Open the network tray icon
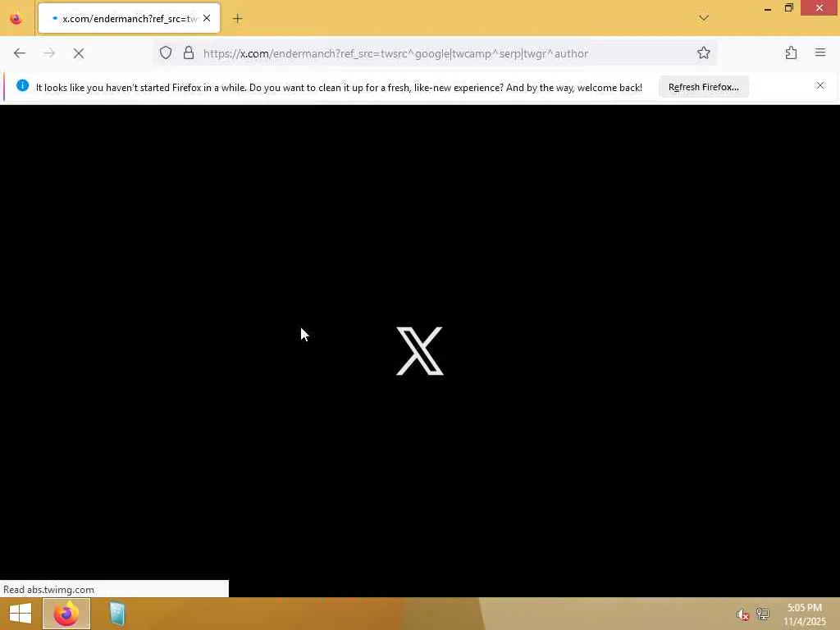 tap(762, 614)
